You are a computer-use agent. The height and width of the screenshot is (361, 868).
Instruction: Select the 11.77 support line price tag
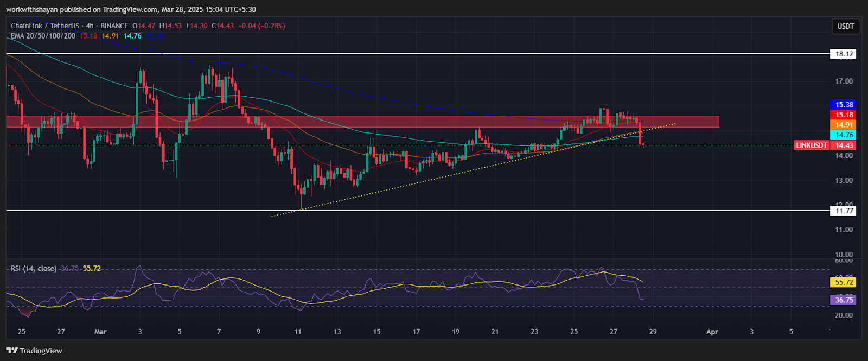click(x=844, y=211)
